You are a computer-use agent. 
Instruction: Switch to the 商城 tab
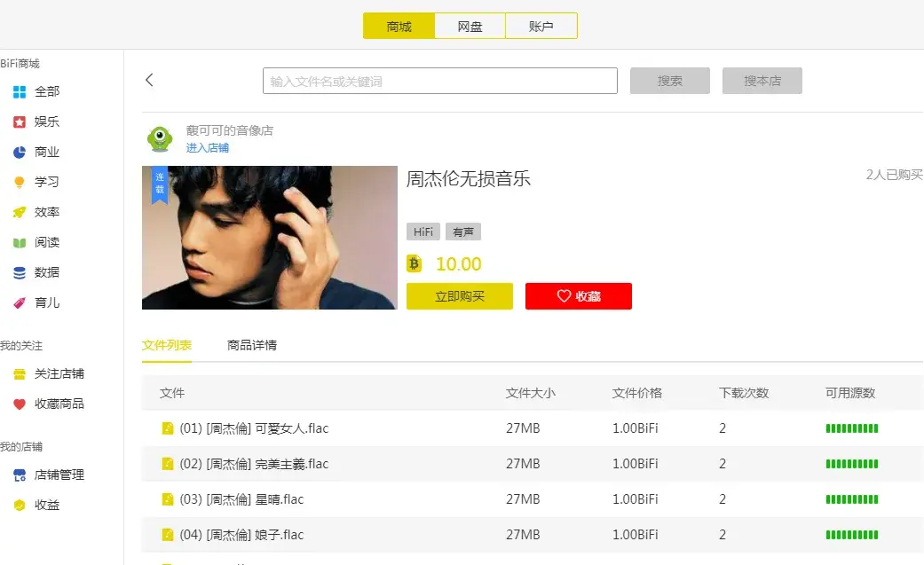[399, 26]
